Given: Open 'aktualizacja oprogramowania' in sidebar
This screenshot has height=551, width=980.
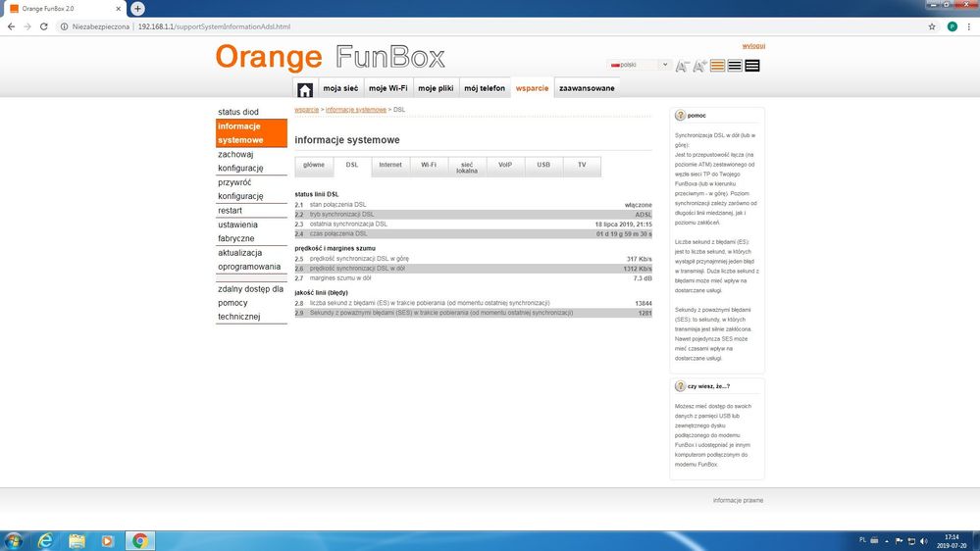Looking at the screenshot, I should tap(251, 260).
